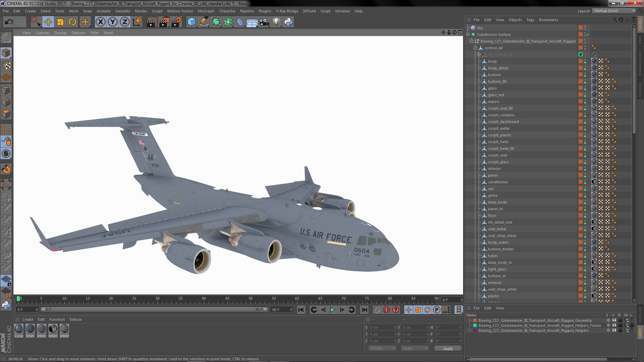Render the active view
The height and width of the screenshot is (362, 644).
tap(152, 22)
